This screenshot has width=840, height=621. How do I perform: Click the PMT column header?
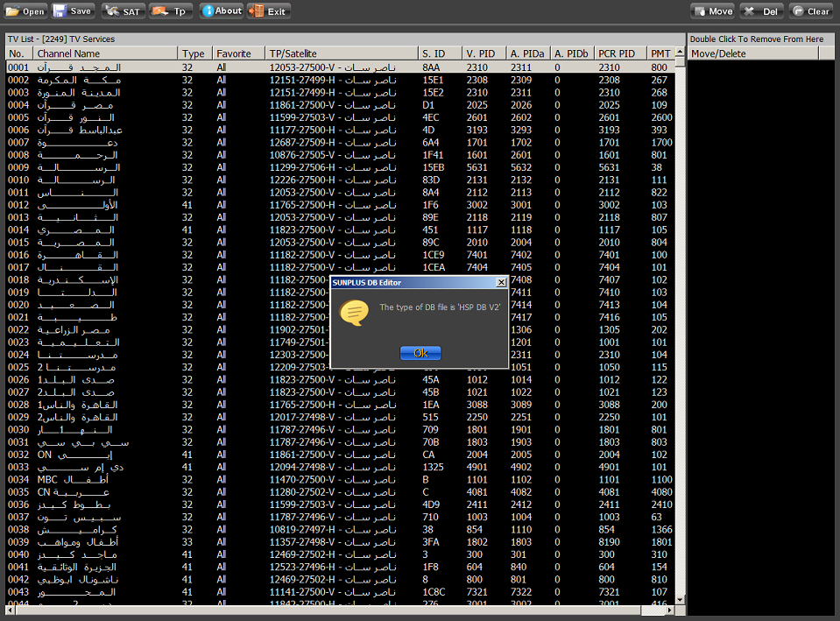[x=660, y=53]
